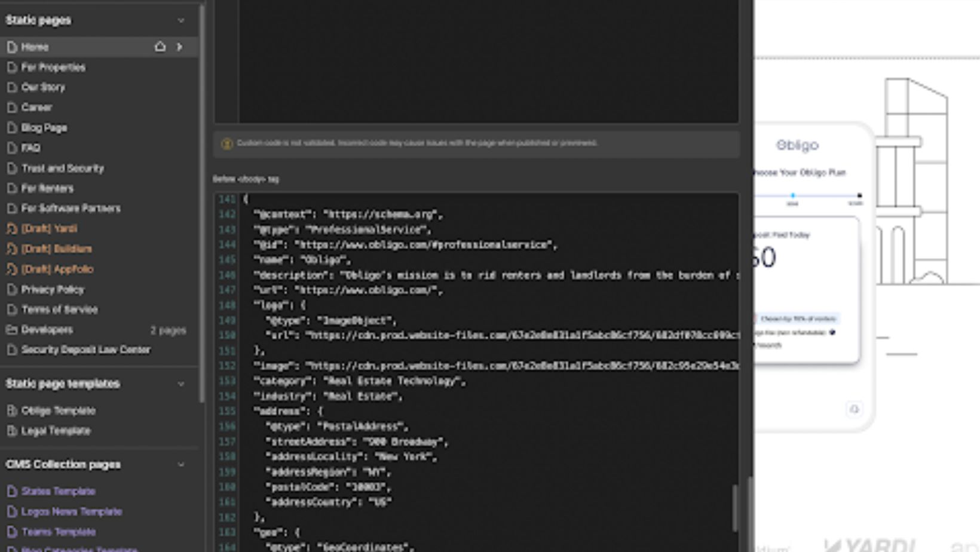The width and height of the screenshot is (980, 552).
Task: Select the FAQ page
Action: [30, 148]
